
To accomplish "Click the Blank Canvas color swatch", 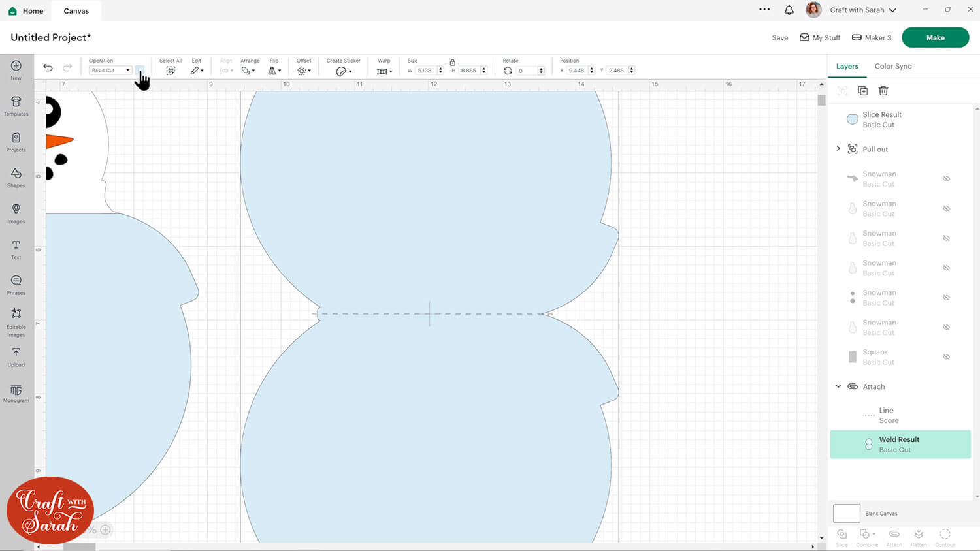I will click(x=846, y=513).
